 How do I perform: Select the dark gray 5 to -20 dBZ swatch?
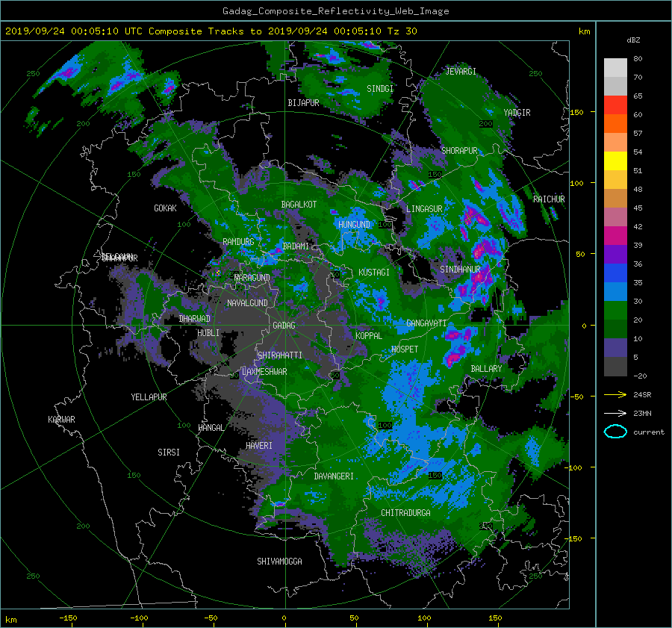(x=615, y=367)
